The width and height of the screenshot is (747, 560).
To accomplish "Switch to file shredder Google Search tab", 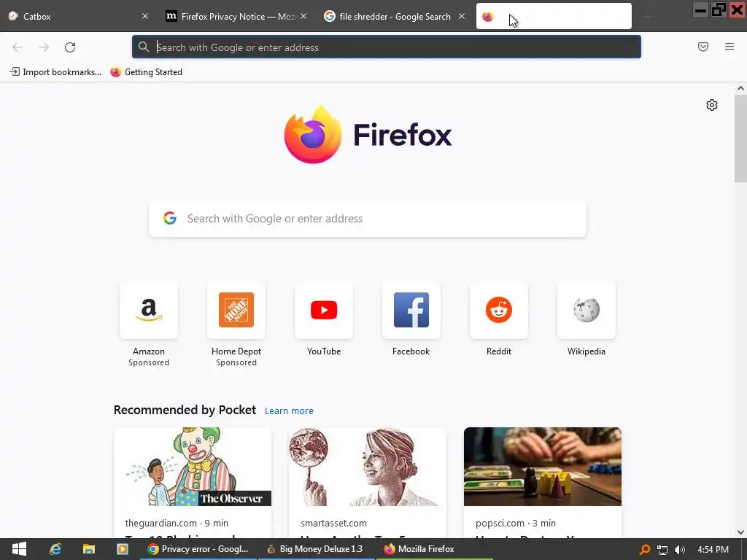I will click(x=395, y=16).
